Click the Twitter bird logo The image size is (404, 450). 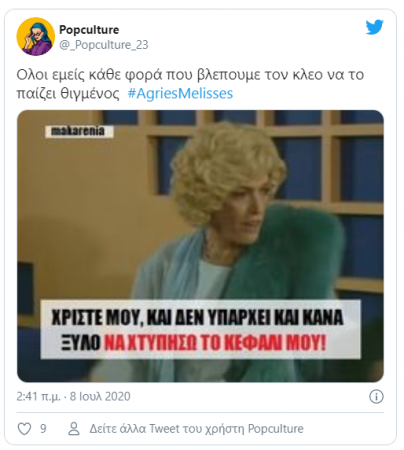(x=374, y=27)
